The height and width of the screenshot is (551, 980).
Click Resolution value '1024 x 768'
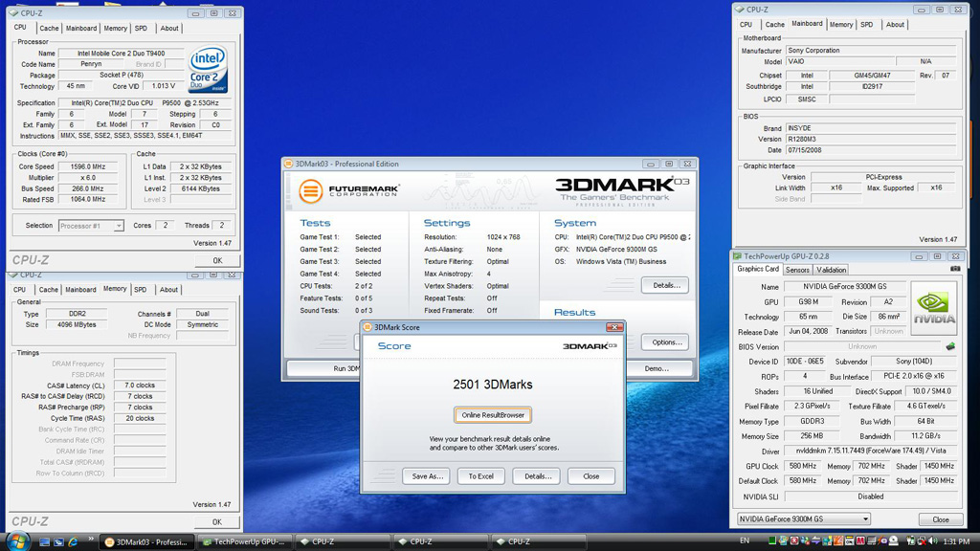pos(503,237)
